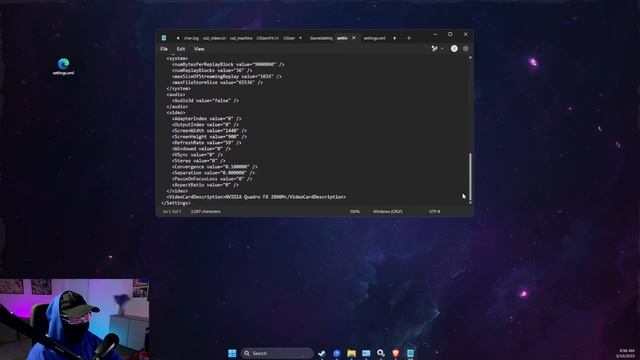The height and width of the screenshot is (360, 640).
Task: Click the Notepad taskbar icon
Action: [410, 353]
